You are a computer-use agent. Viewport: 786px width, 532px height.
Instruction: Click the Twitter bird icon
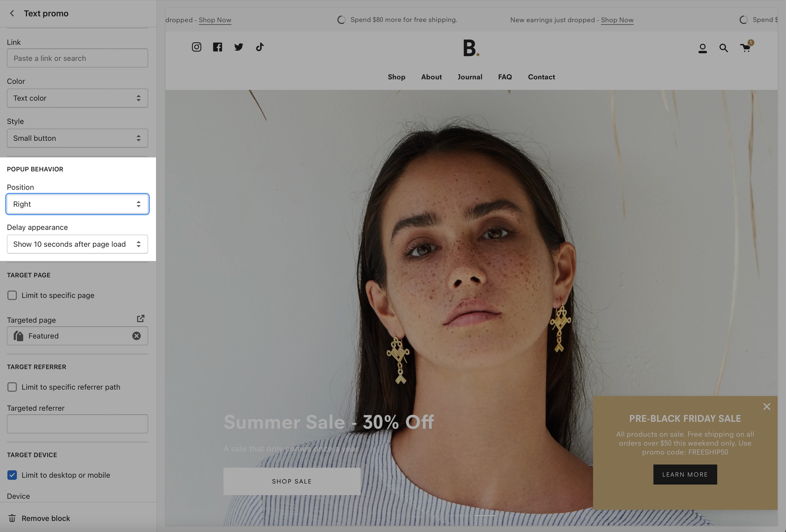(x=238, y=47)
